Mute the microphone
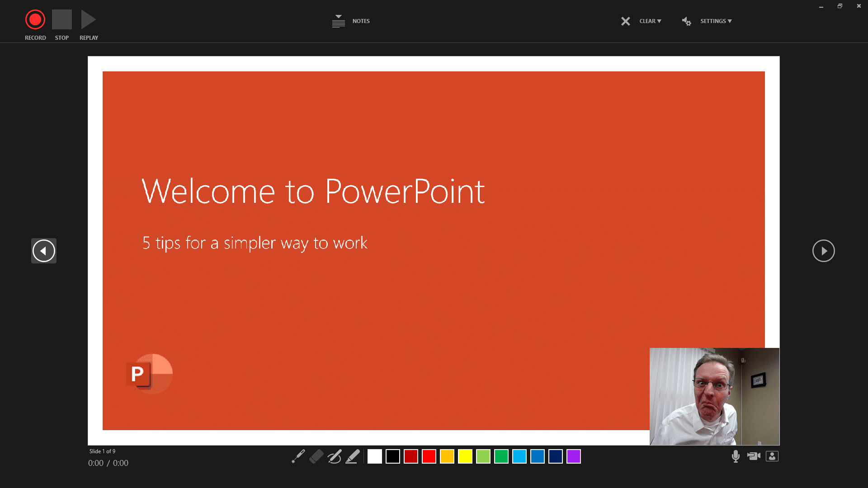Image resolution: width=868 pixels, height=488 pixels. (736, 456)
